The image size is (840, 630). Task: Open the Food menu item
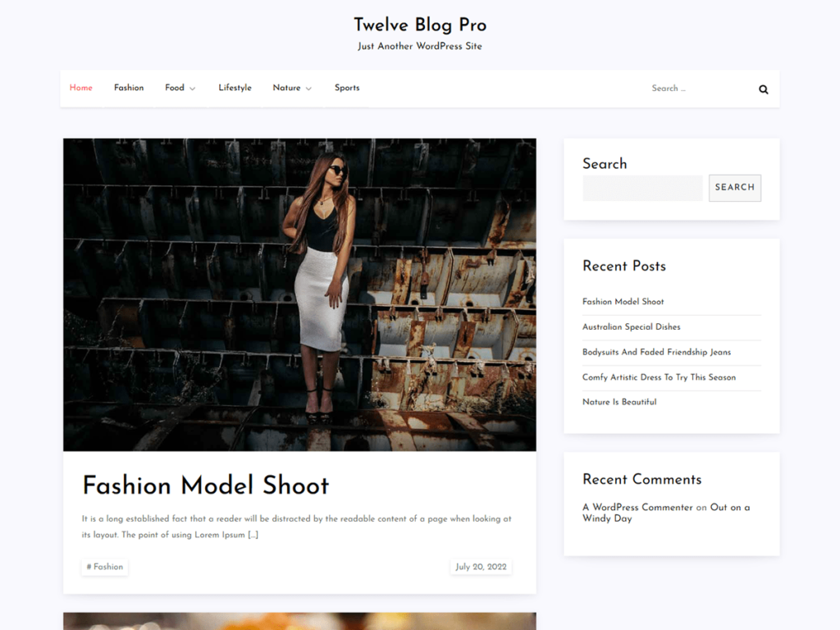(175, 88)
